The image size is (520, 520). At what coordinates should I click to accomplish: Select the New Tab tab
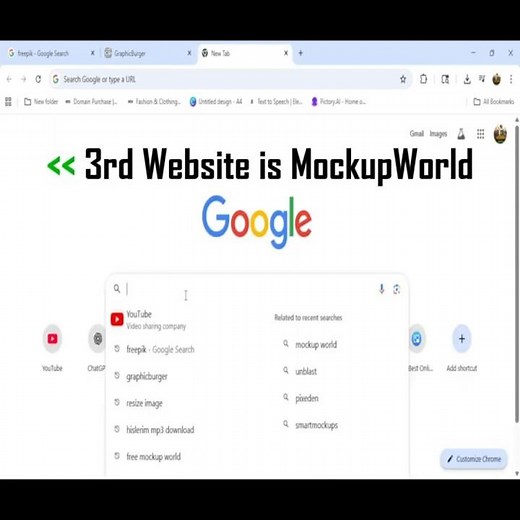pos(245,53)
